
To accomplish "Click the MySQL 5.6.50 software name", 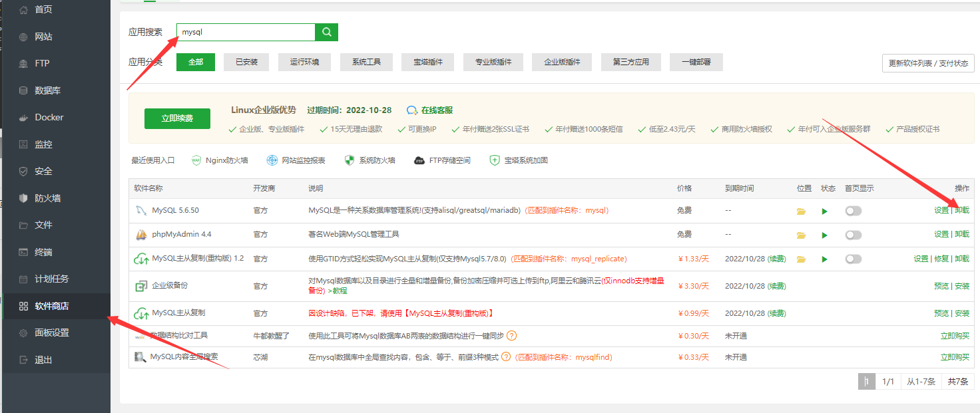I will point(175,210).
